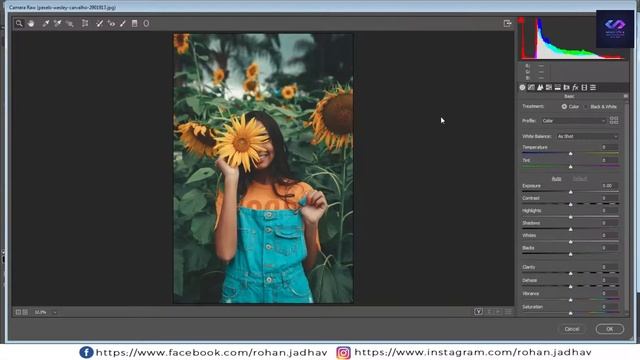Screen dimensions: 640x360
Task: Click the Clarity slider handle
Action: 571,273
